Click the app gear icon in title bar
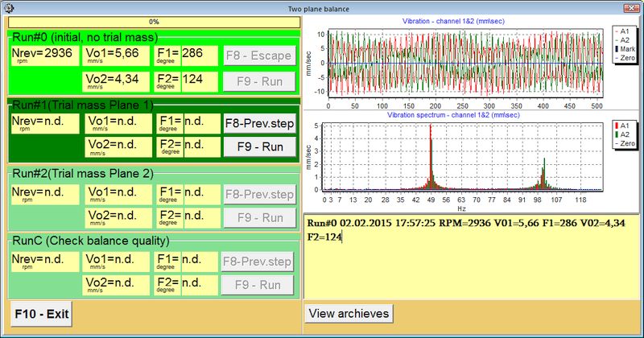This screenshot has width=644, height=338. pos(9,8)
